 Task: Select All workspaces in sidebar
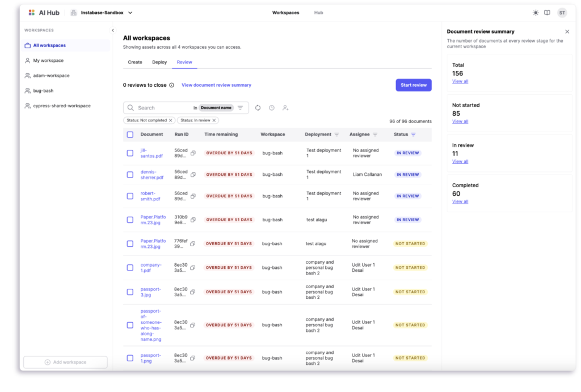[66, 45]
